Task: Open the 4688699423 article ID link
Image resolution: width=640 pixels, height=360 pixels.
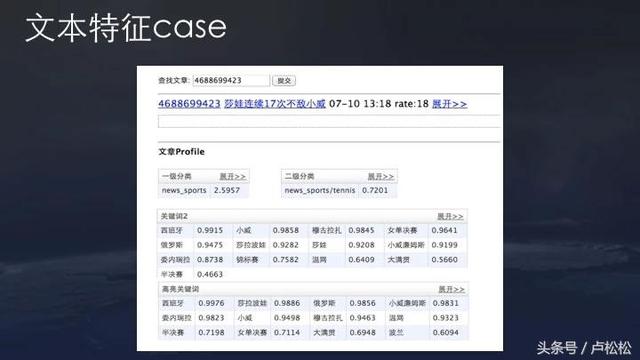Action: (189, 104)
